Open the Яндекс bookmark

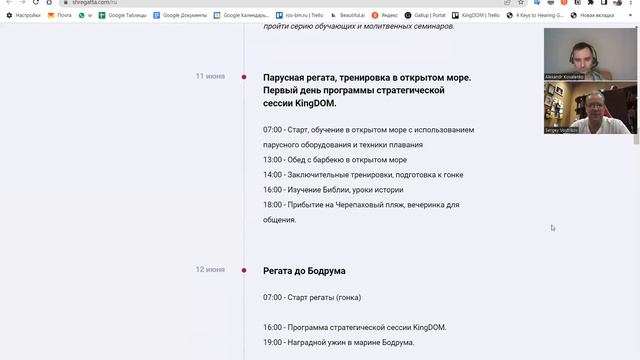(385, 15)
